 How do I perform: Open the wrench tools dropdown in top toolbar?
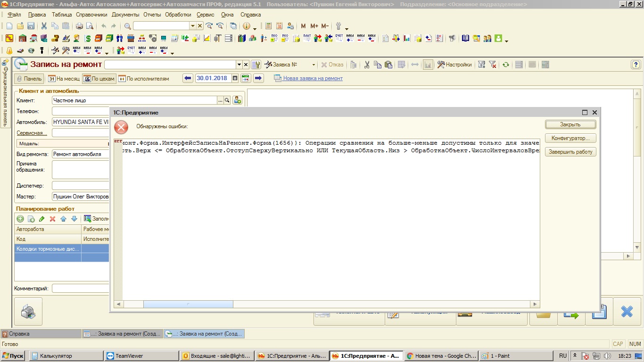(347, 28)
